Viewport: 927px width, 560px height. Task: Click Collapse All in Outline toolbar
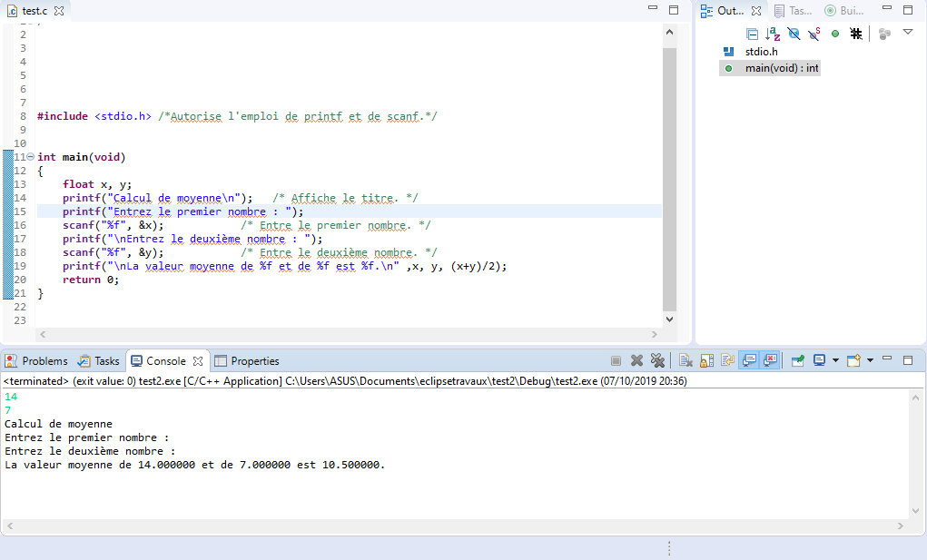click(752, 34)
